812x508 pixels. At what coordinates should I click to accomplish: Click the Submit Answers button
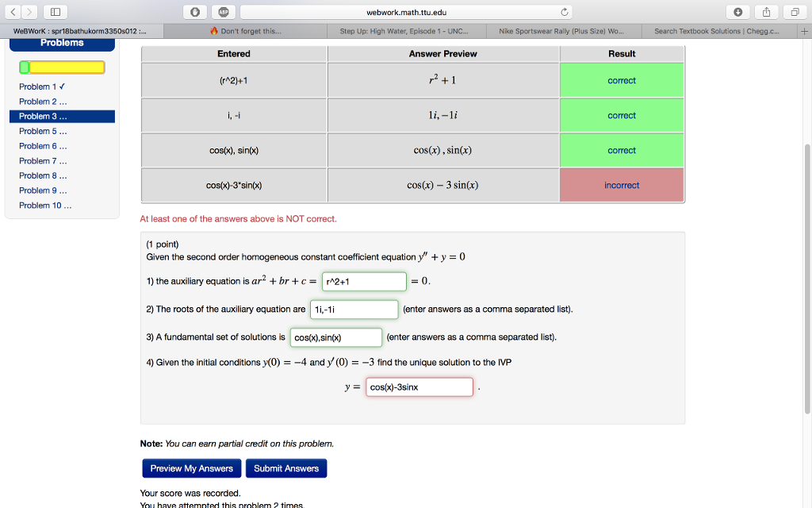285,468
